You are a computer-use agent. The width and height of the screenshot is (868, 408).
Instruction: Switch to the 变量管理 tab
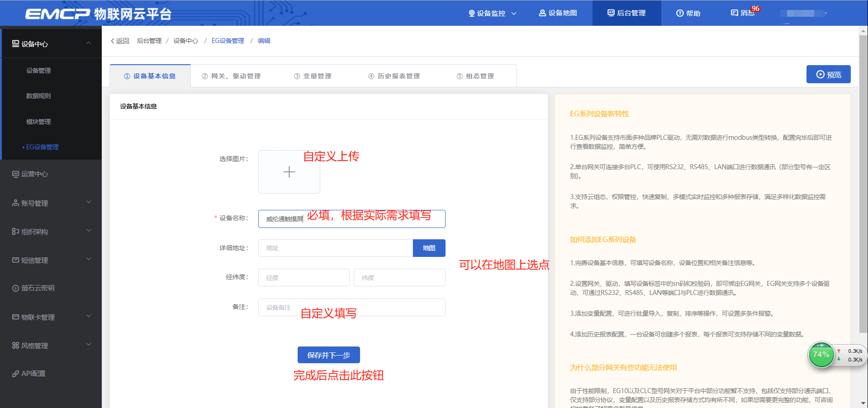(313, 76)
